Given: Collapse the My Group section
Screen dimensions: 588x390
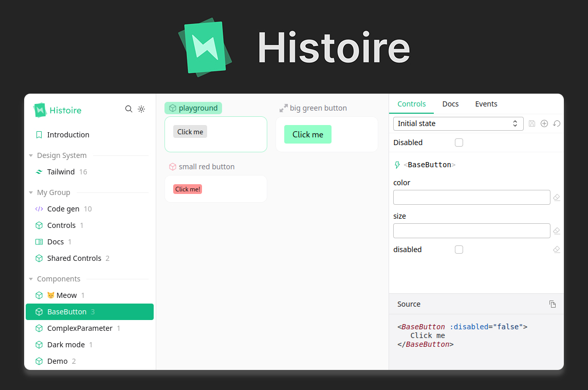Looking at the screenshot, I should (31, 192).
